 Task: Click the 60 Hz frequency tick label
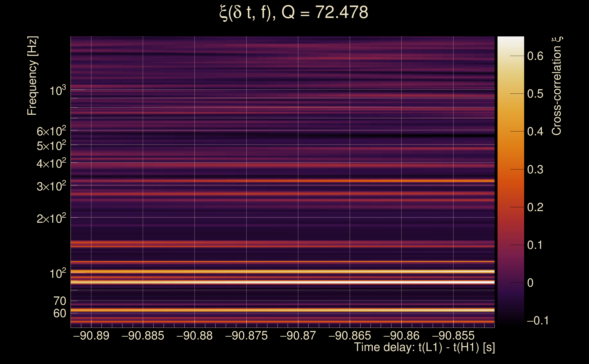point(59,313)
